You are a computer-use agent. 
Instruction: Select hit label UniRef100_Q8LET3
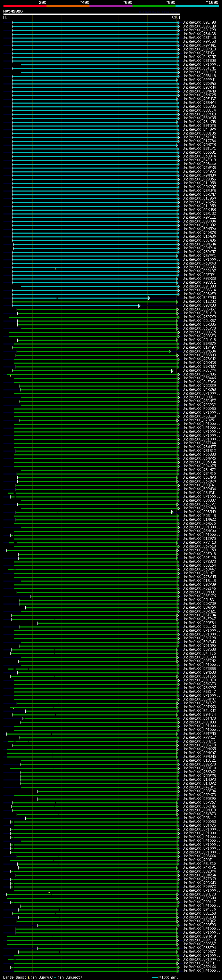click(x=199, y=72)
